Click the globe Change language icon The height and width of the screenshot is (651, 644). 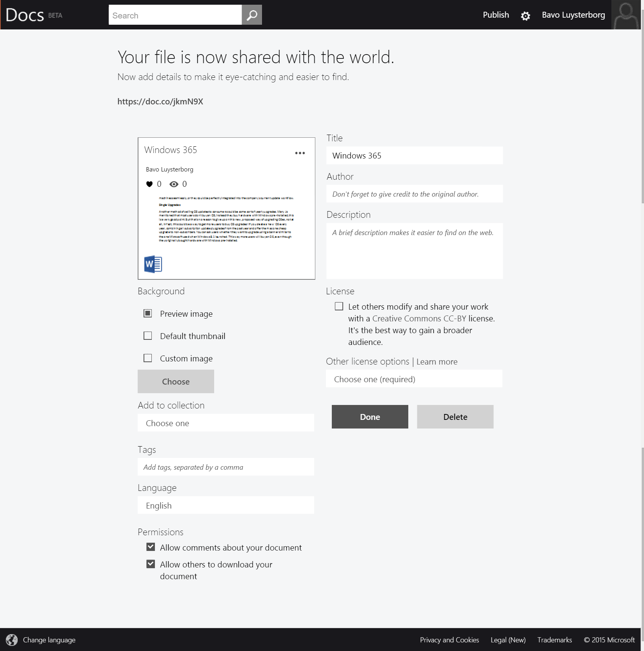tap(12, 640)
